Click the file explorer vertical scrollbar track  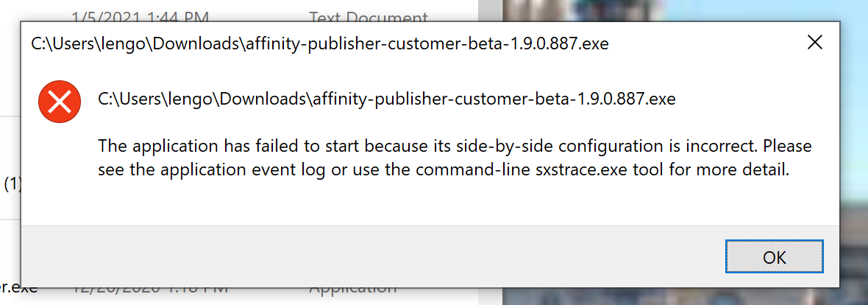pos(490,10)
